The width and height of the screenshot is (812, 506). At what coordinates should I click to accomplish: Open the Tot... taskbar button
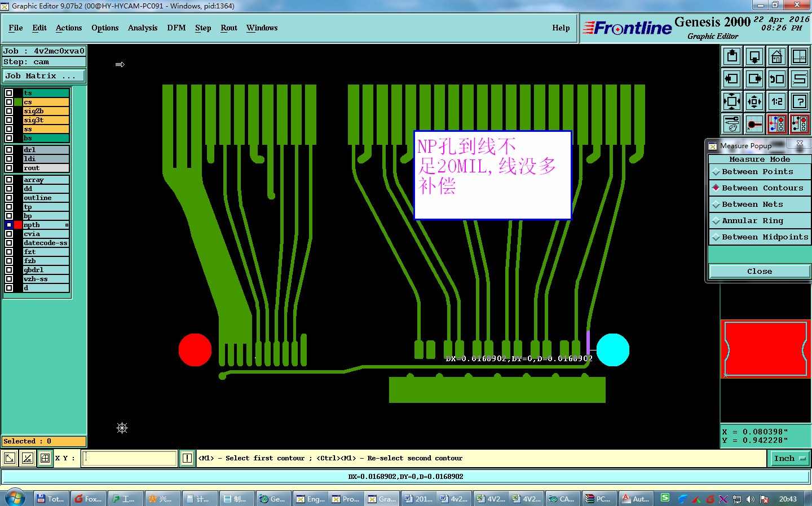pos(51,499)
